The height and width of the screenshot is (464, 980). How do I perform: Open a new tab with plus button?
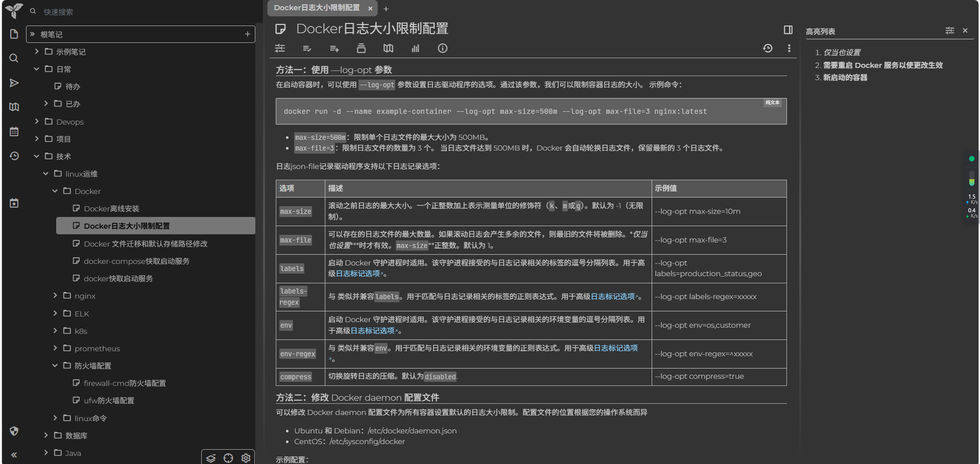(x=386, y=9)
